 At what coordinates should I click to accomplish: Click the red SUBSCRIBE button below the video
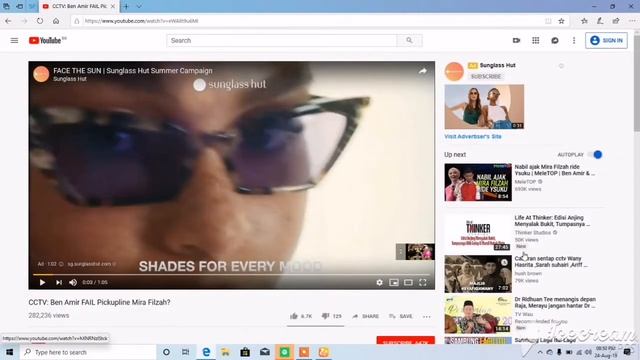pyautogui.click(x=405, y=340)
